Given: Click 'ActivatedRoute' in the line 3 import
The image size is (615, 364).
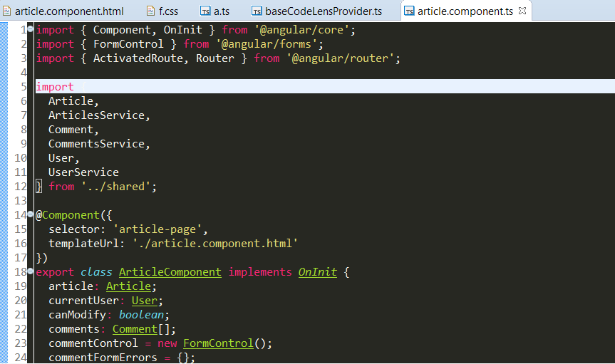Looking at the screenshot, I should pos(138,58).
